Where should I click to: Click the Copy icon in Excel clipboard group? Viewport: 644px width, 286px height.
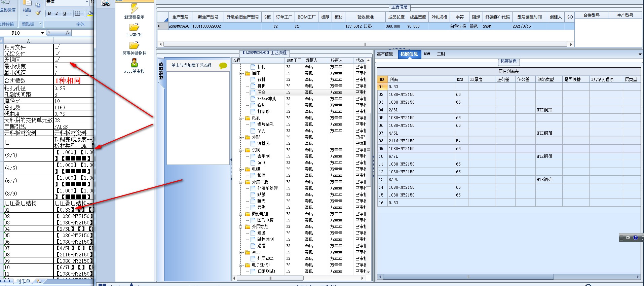(38, 5)
